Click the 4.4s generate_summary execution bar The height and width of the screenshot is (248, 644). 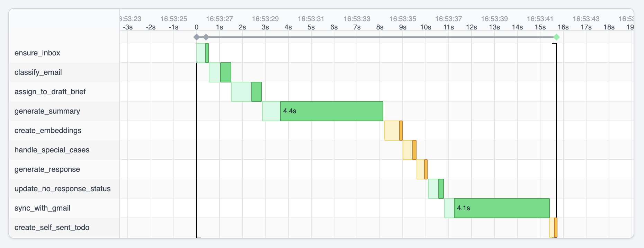pos(332,111)
